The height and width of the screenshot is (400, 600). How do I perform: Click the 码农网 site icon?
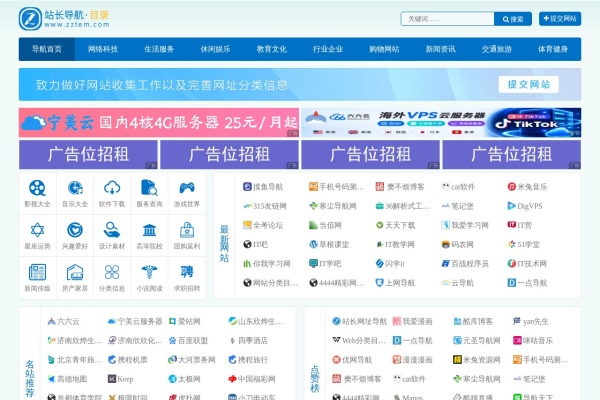tap(445, 244)
